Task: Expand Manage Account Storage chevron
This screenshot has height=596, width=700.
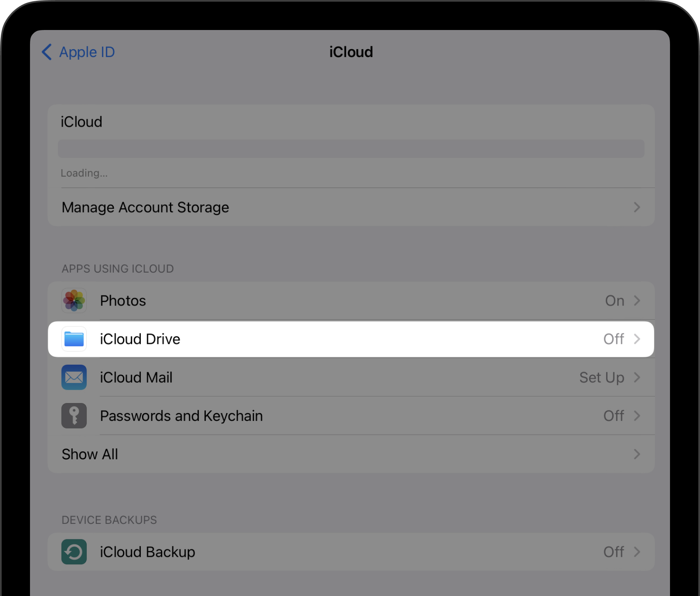Action: tap(637, 207)
